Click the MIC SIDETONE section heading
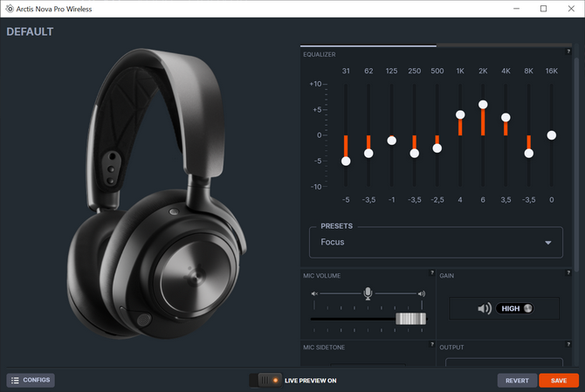This screenshot has width=585, height=392. pyautogui.click(x=324, y=347)
